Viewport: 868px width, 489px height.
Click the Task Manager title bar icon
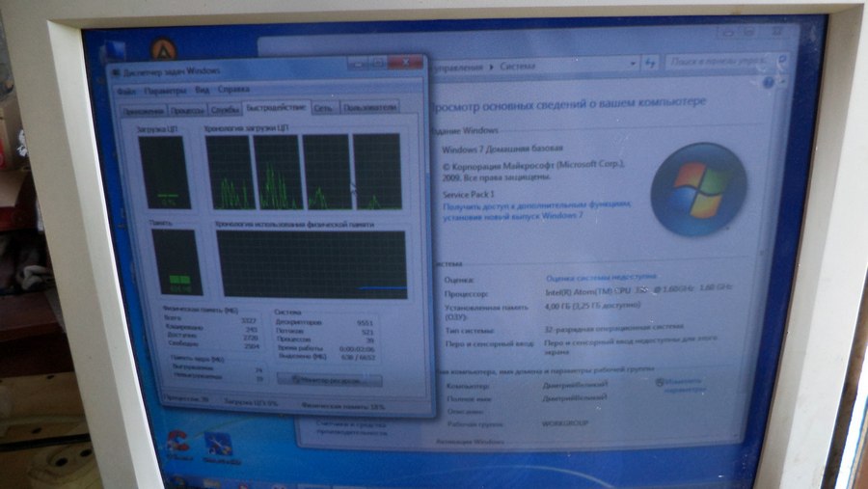(x=117, y=72)
